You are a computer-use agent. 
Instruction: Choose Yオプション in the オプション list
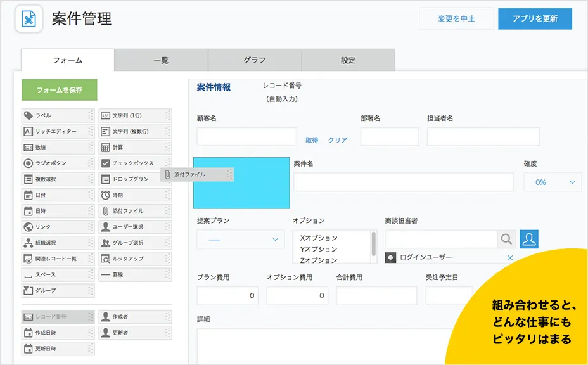coord(319,249)
